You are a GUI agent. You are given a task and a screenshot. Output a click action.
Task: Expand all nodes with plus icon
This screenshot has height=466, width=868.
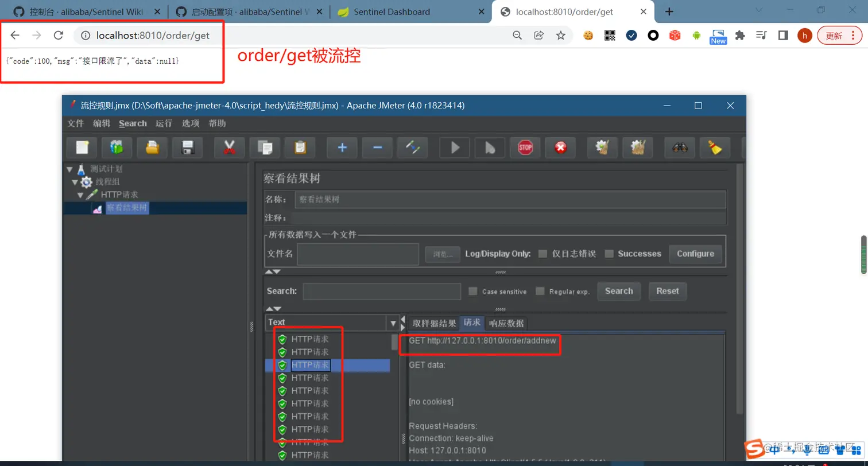tap(342, 147)
